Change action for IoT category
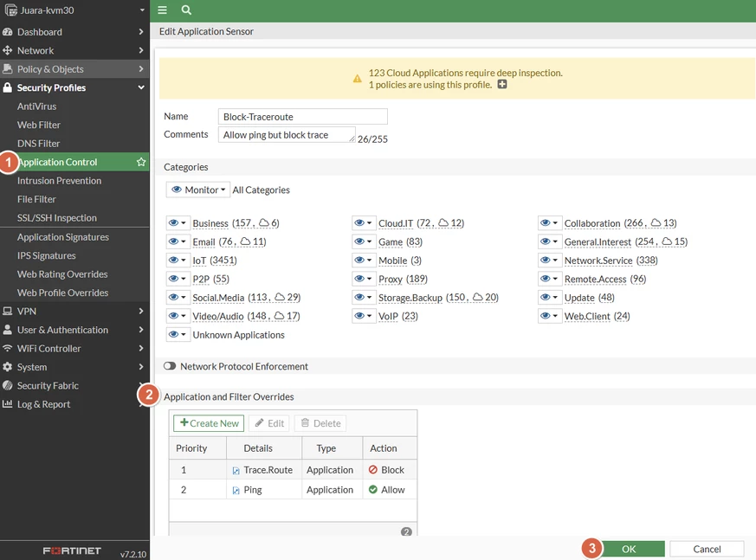 178,261
